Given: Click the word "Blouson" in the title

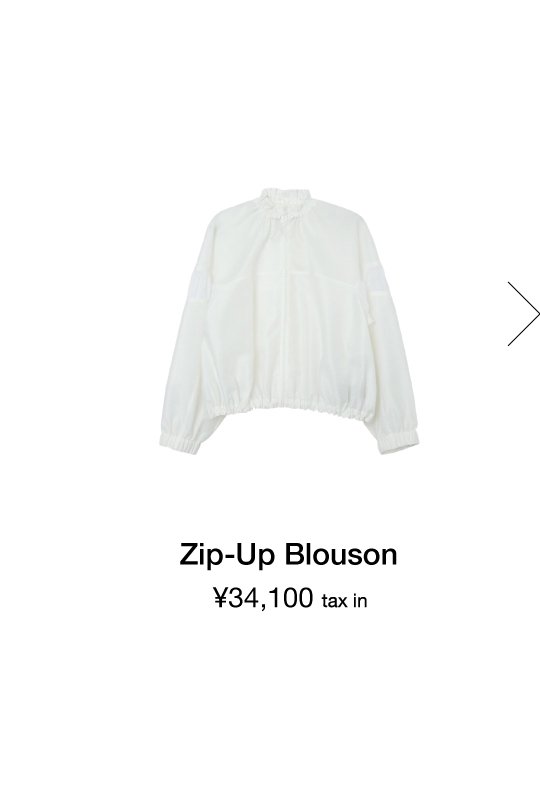Looking at the screenshot, I should 341,554.
